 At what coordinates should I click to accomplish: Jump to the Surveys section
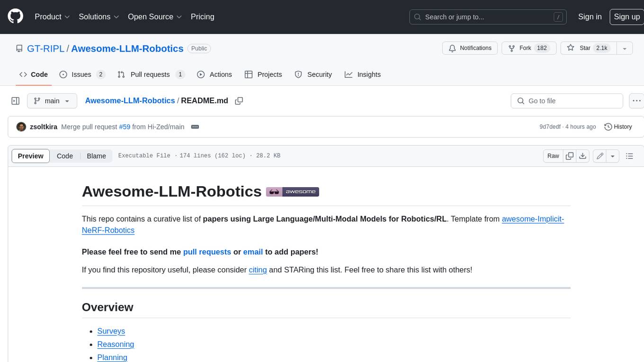coord(111,331)
